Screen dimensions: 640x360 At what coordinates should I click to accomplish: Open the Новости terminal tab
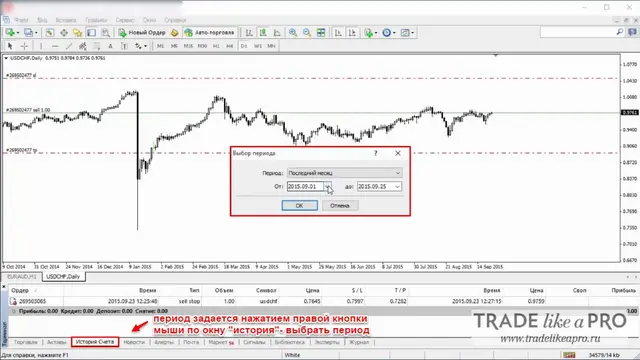point(134,342)
